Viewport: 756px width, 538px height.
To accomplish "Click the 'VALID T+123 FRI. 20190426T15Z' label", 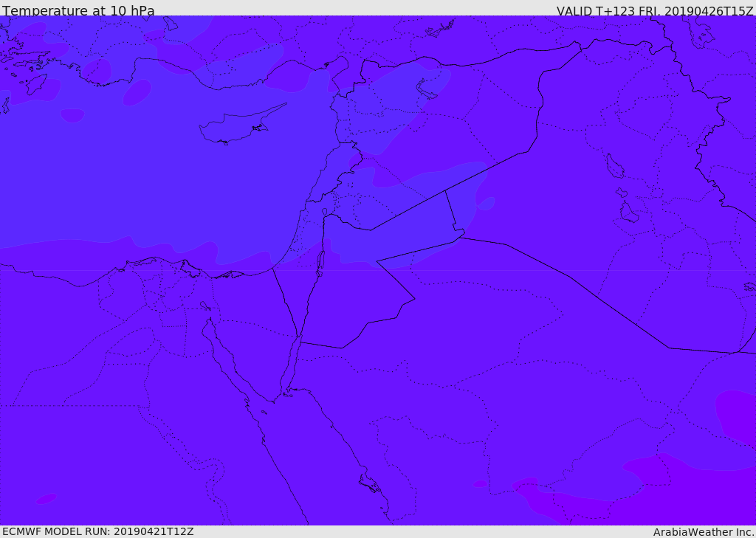I will click(655, 10).
